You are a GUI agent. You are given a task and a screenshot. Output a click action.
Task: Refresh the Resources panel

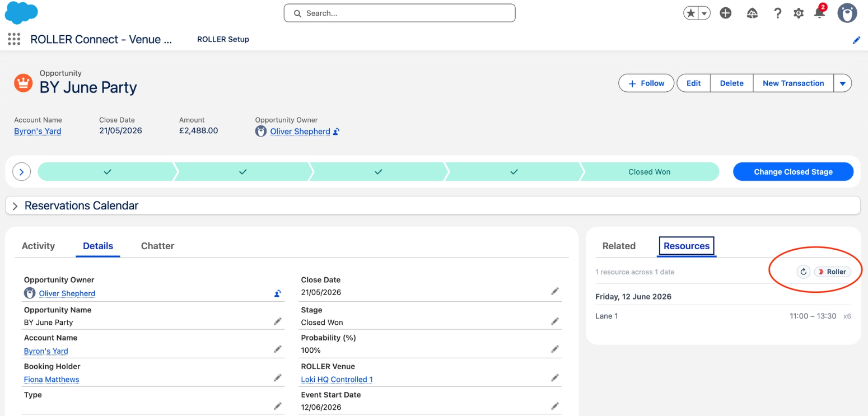click(803, 272)
